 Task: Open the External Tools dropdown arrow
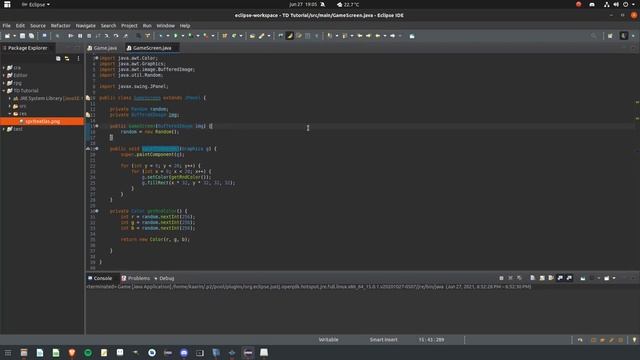click(x=213, y=36)
